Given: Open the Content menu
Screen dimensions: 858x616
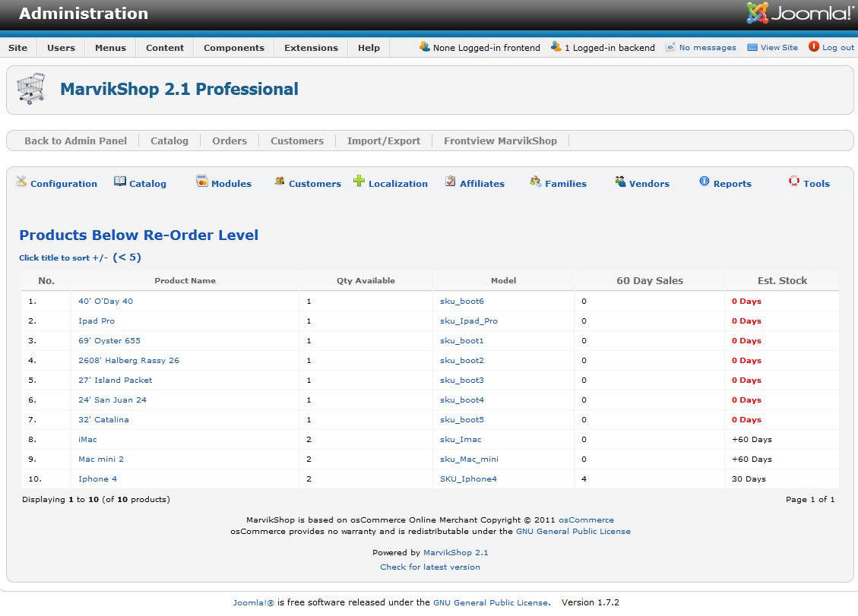Looking at the screenshot, I should point(165,48).
